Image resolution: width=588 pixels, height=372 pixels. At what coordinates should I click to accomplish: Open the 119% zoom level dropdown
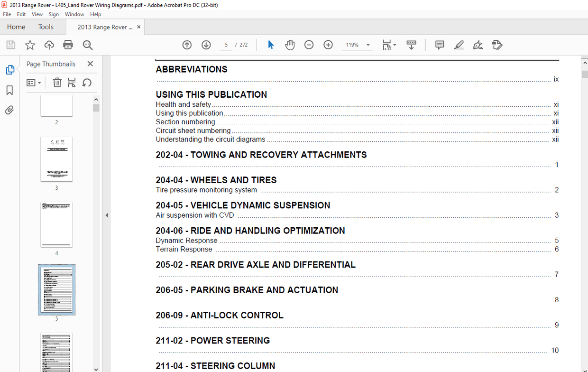click(368, 45)
